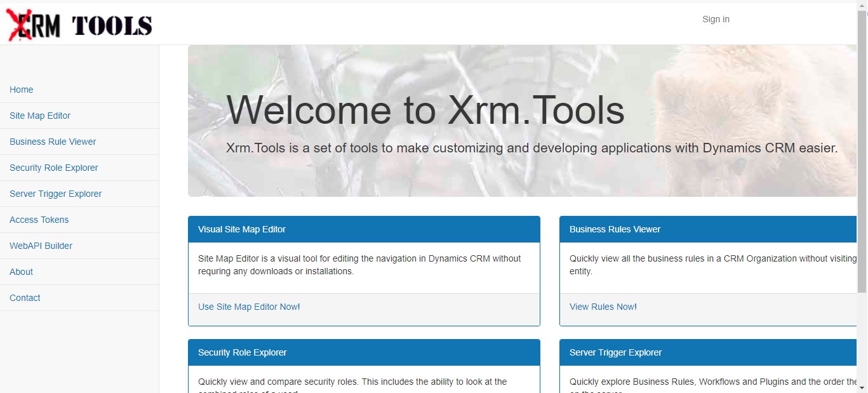Click Business Rules Viewer card header
This screenshot has width=868, height=393.
coord(708,229)
